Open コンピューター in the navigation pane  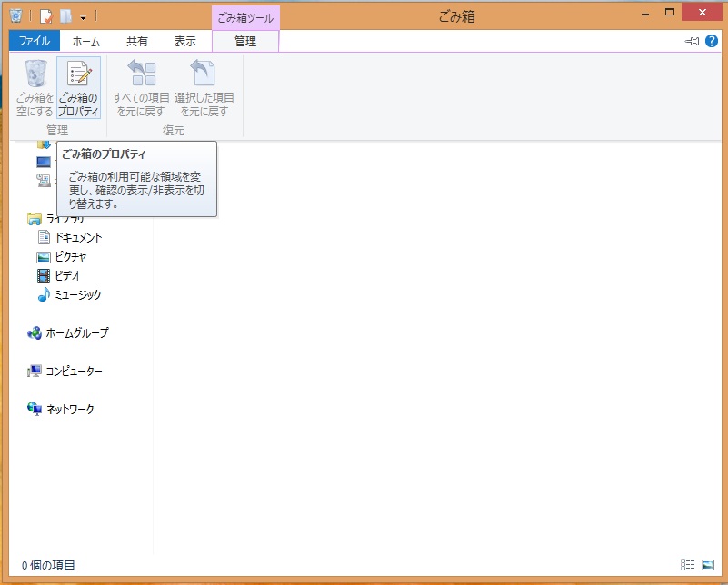[74, 372]
